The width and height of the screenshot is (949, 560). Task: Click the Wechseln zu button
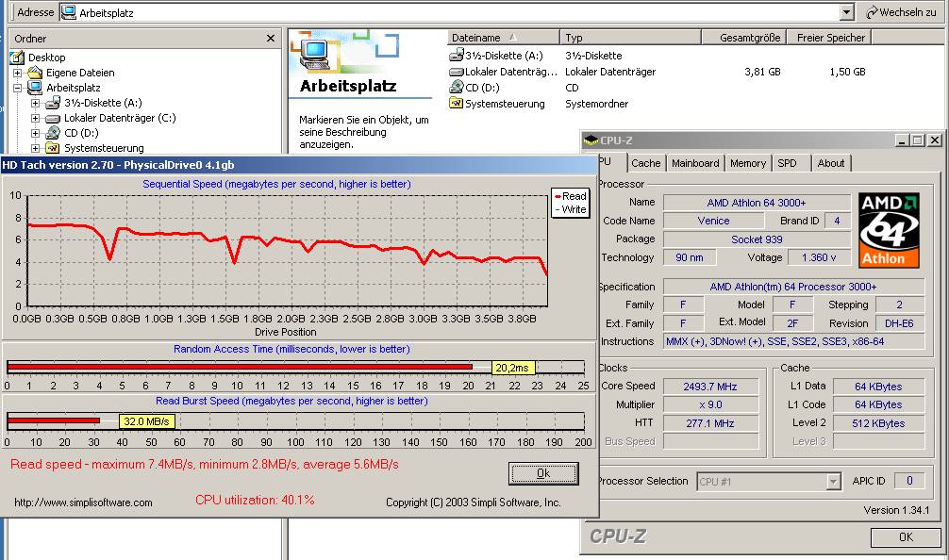[901, 12]
